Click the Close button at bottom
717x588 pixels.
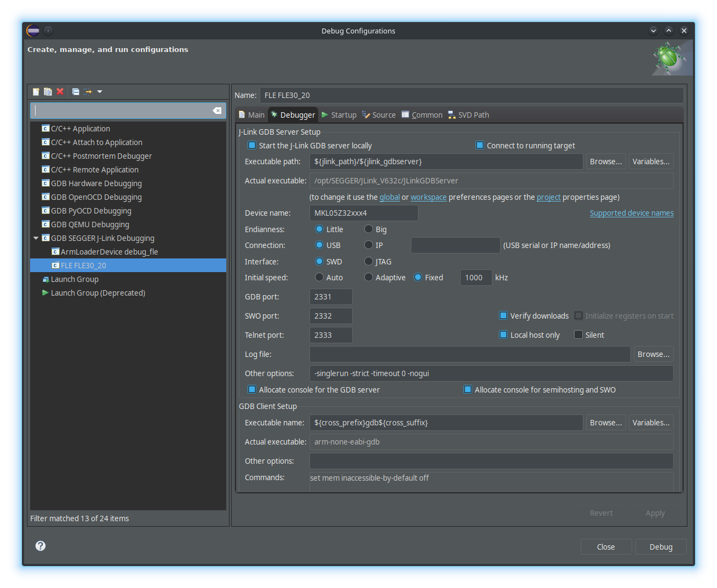point(606,547)
